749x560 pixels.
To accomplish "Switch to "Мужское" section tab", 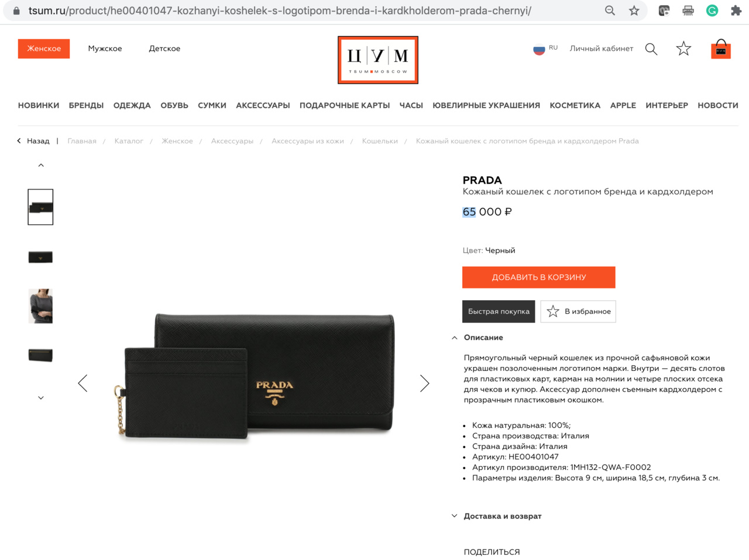I will click(105, 49).
